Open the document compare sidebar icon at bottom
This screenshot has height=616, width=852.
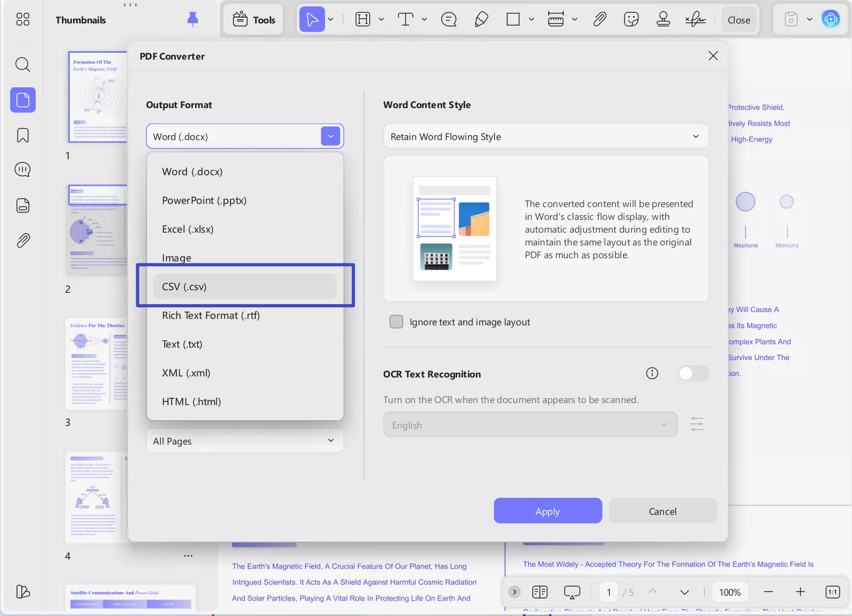click(x=23, y=592)
